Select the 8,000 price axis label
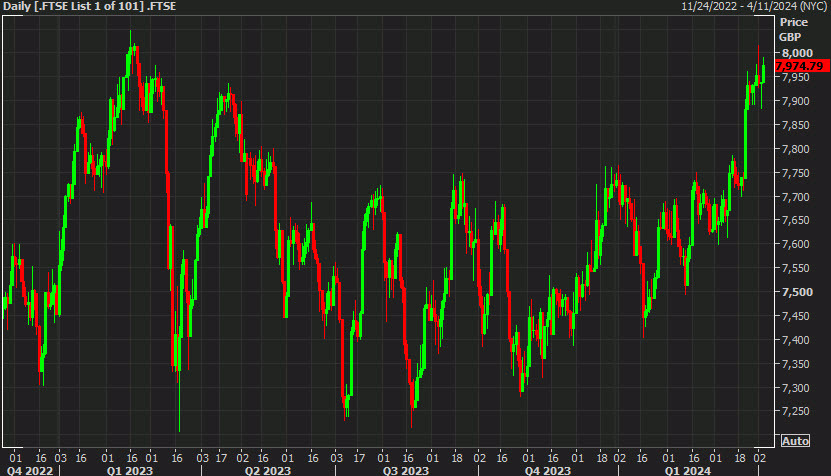The image size is (831, 476). [797, 53]
